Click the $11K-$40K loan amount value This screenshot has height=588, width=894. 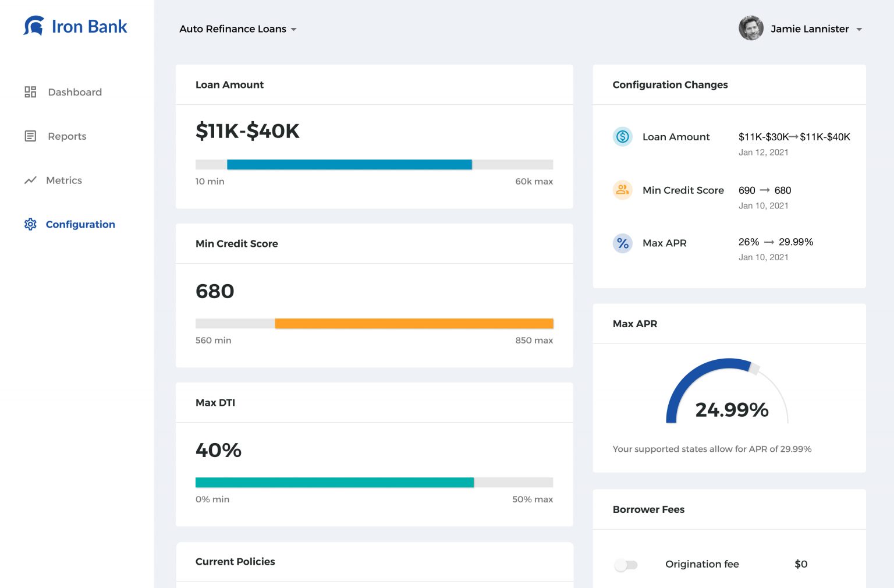[x=247, y=131]
